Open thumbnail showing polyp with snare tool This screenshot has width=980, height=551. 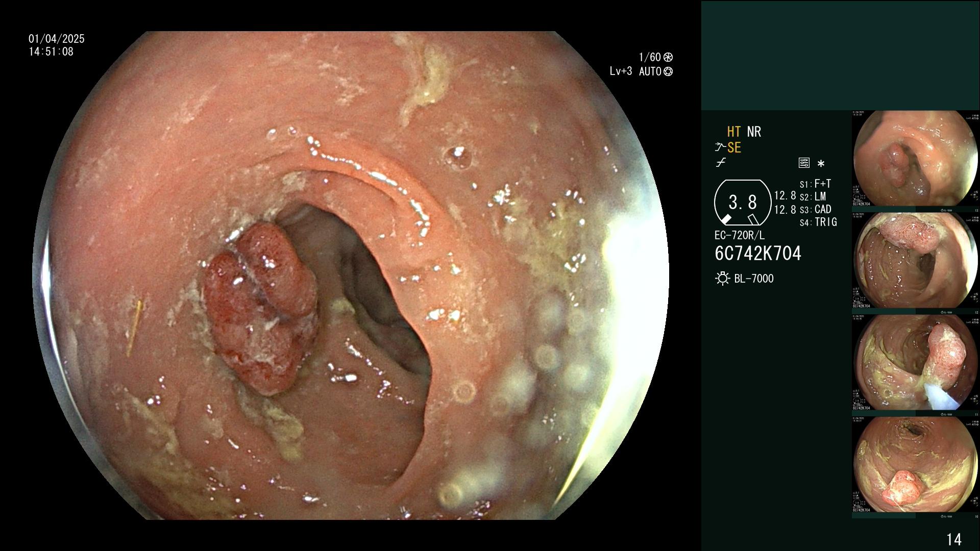coord(916,362)
